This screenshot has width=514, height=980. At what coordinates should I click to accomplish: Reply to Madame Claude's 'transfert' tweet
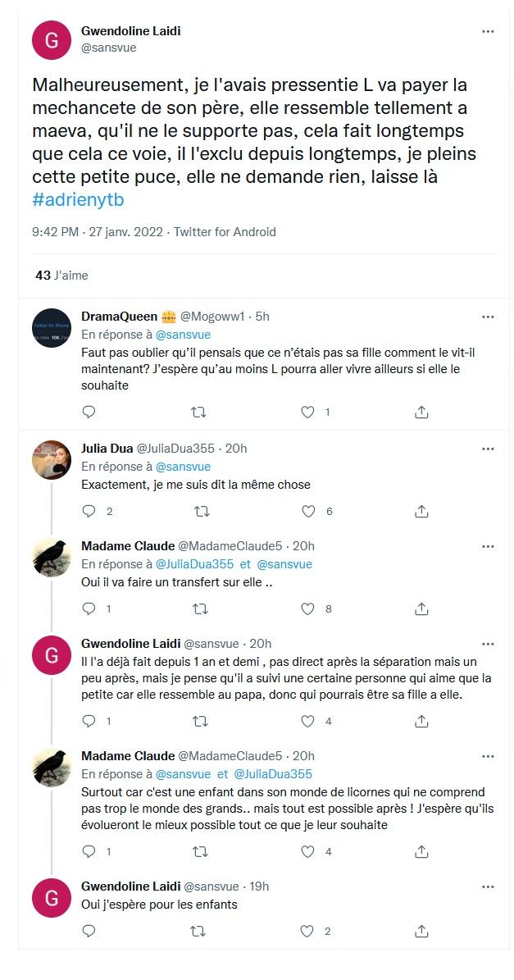(89, 609)
